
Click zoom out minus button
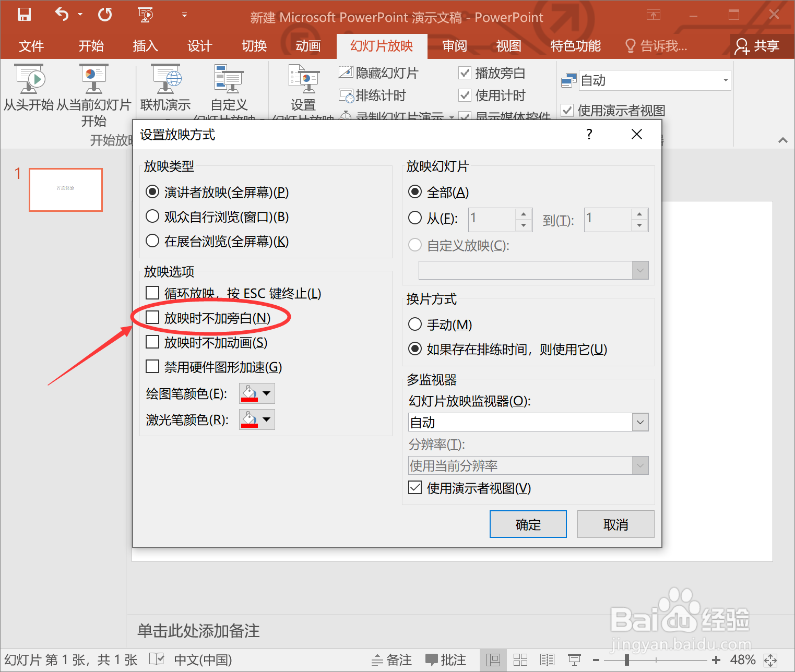tap(596, 660)
